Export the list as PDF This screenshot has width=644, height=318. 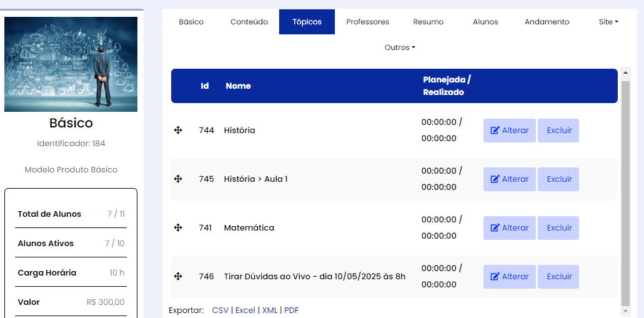pos(291,311)
